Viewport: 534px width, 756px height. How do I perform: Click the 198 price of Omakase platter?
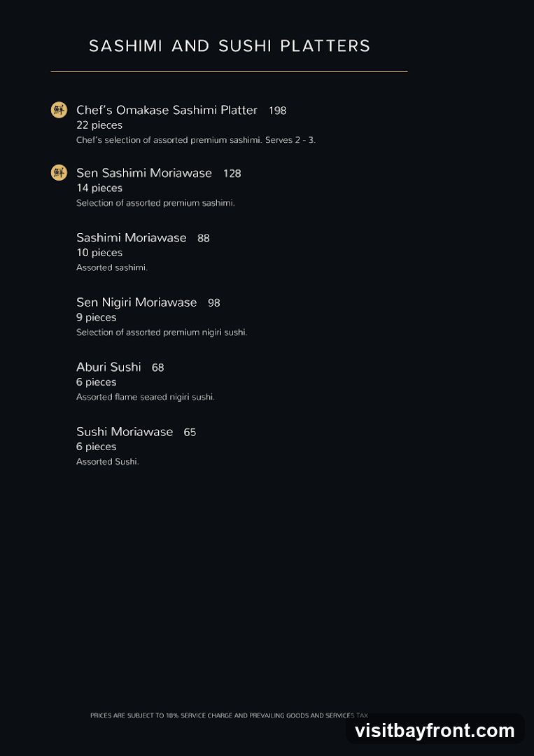coord(278,111)
